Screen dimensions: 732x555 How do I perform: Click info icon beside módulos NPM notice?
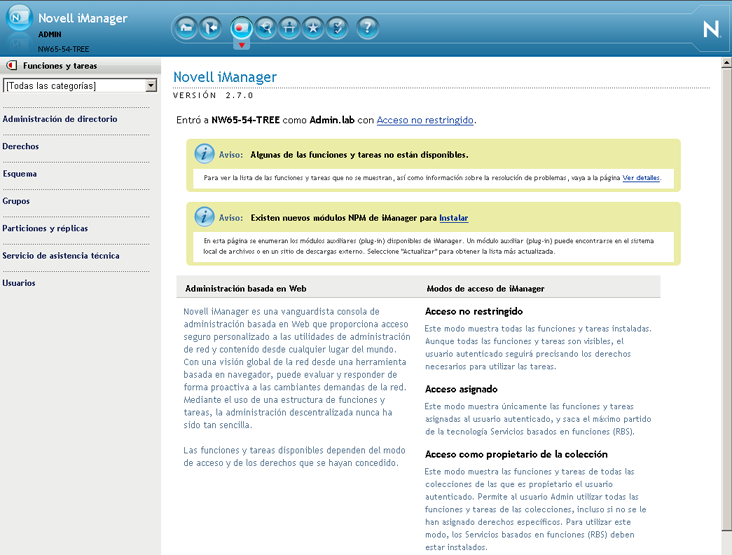[204, 217]
